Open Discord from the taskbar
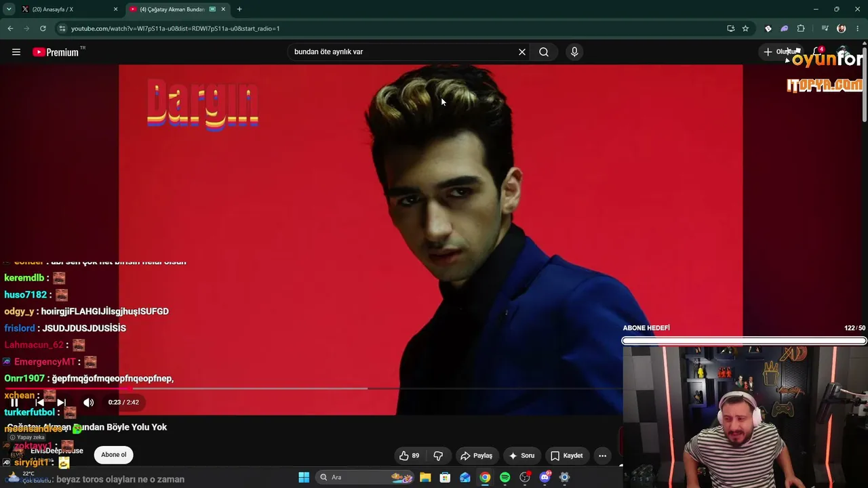This screenshot has width=868, height=488. pos(545,477)
